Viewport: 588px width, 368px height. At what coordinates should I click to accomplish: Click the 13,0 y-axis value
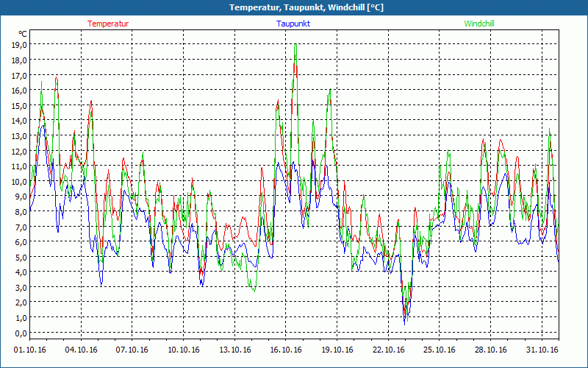[x=19, y=135]
